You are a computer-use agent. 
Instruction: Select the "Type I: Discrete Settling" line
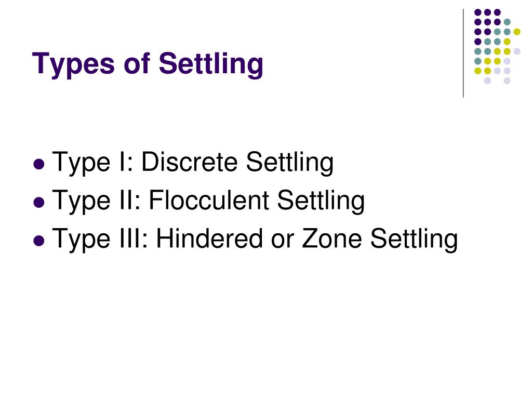coord(193,163)
